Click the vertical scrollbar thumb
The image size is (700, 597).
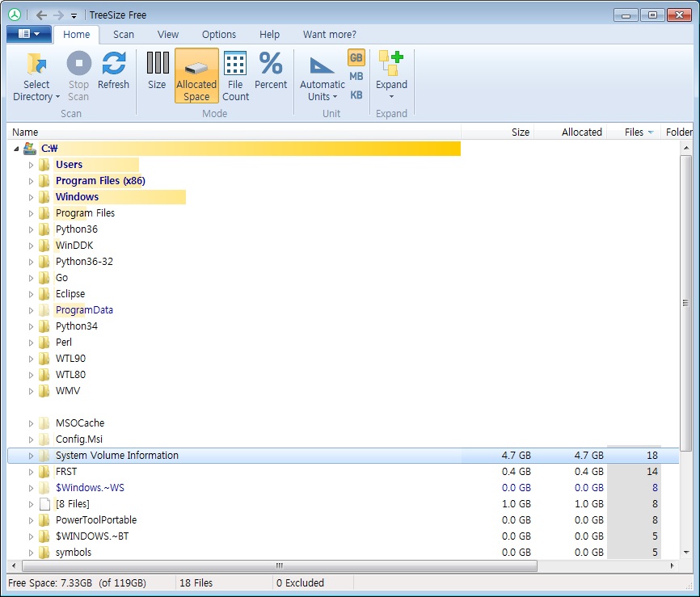[x=685, y=303]
